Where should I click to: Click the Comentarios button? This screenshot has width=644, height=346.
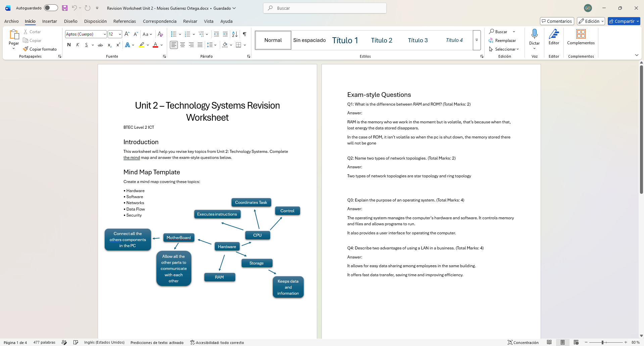point(557,21)
